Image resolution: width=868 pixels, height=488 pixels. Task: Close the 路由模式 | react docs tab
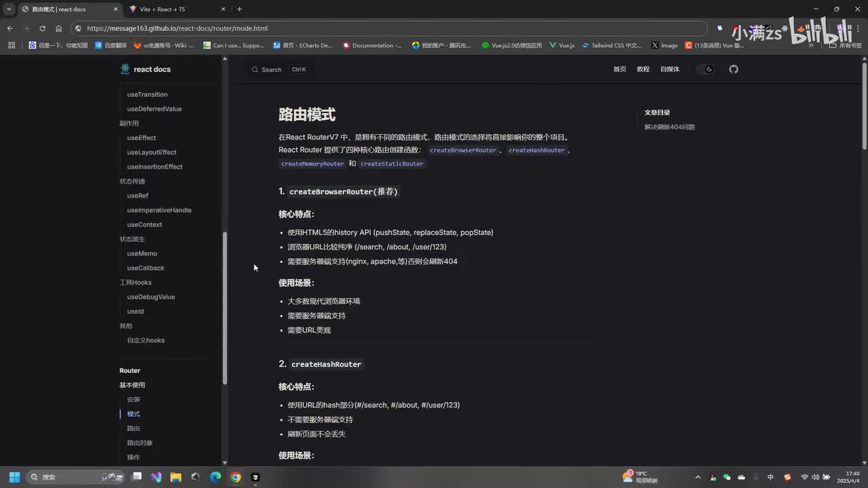[x=115, y=9]
